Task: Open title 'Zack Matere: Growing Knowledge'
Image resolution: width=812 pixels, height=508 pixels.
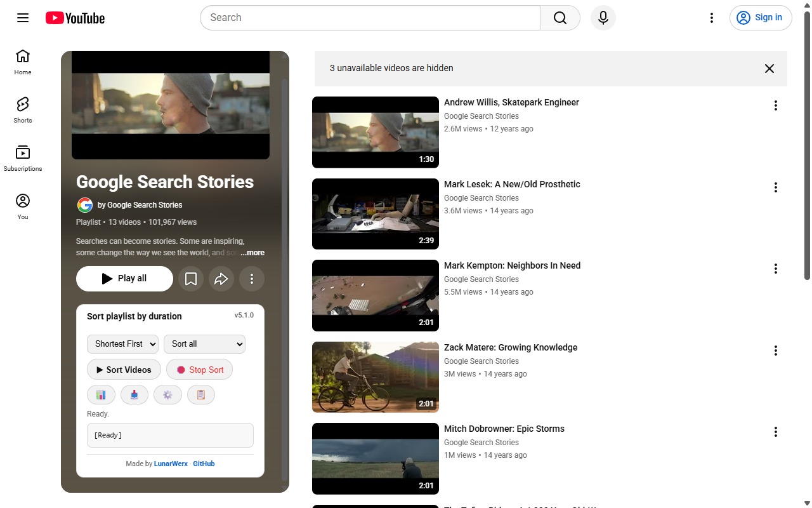Action: click(511, 347)
